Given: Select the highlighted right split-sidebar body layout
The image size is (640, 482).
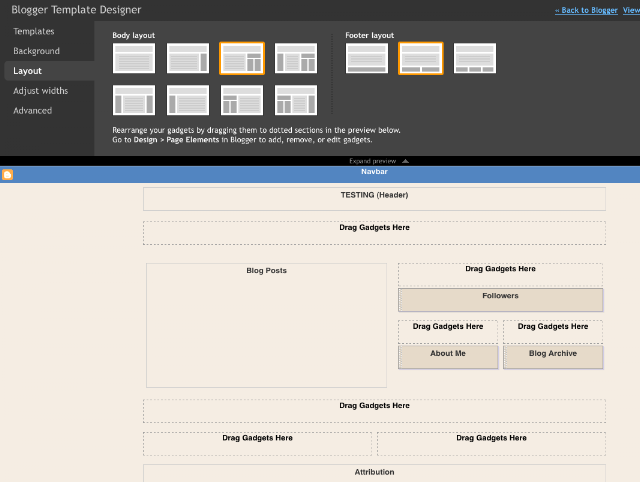Looking at the screenshot, I should (x=242, y=58).
